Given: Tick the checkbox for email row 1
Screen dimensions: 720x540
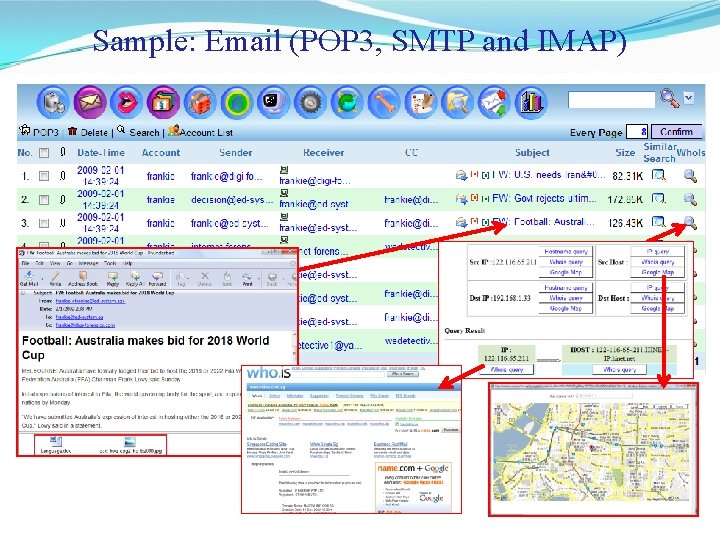Looking at the screenshot, I should 44,176.
